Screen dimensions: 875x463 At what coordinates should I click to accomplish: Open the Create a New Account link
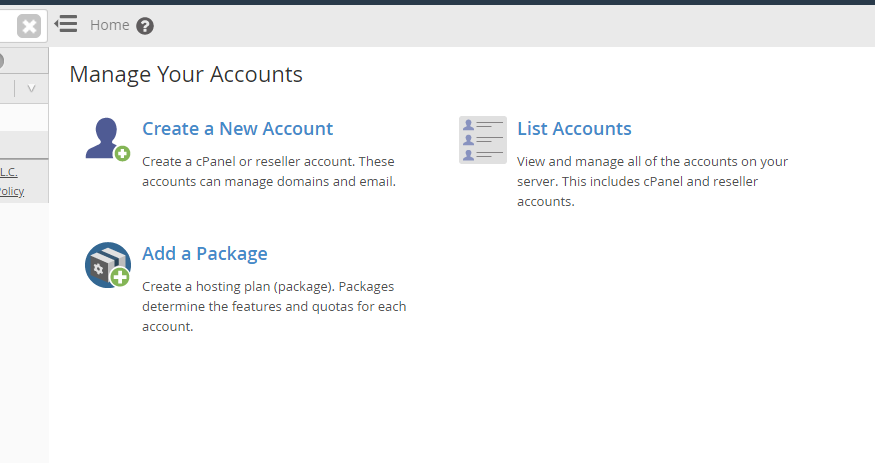237,129
